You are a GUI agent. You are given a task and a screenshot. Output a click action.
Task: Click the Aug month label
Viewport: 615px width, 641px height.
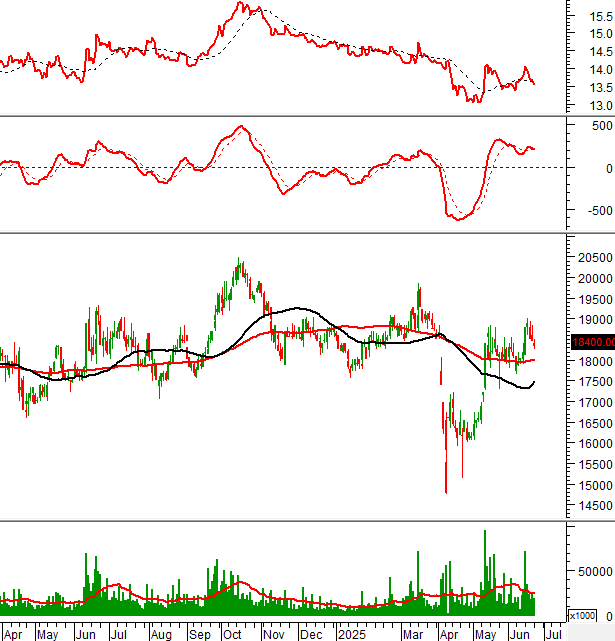pos(161,634)
